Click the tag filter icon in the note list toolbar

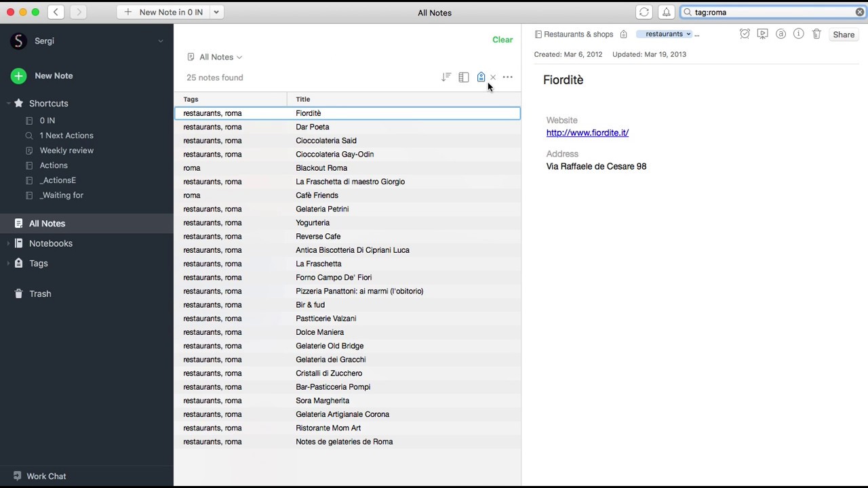(x=481, y=77)
